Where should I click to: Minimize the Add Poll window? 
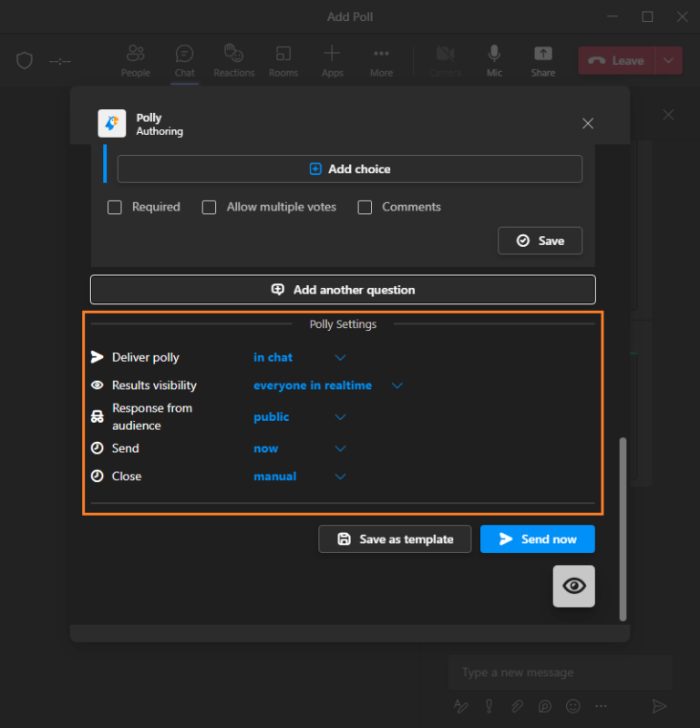click(612, 16)
